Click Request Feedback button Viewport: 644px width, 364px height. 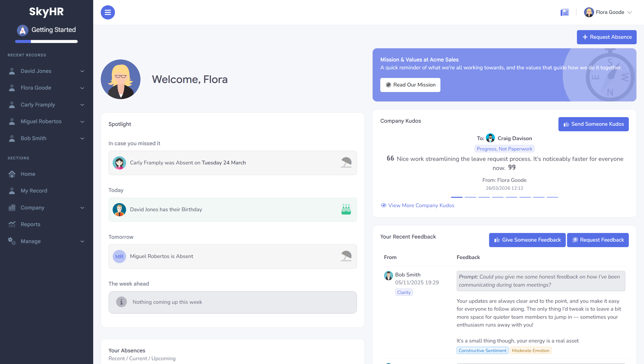pyautogui.click(x=598, y=240)
